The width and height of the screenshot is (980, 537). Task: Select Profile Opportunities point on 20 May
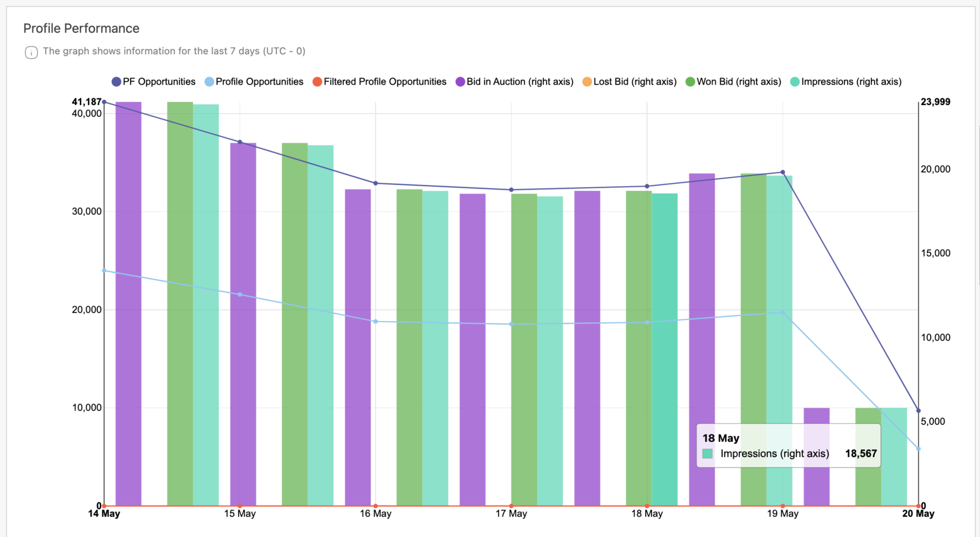(x=918, y=449)
